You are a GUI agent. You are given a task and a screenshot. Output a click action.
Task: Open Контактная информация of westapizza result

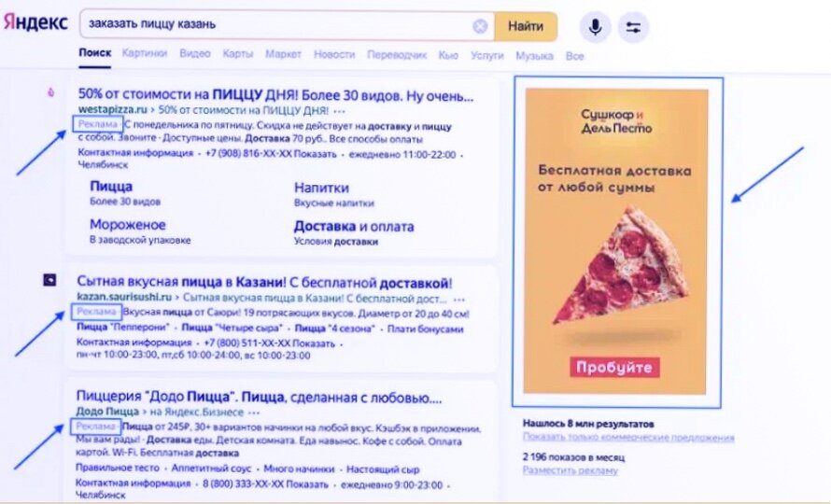pyautogui.click(x=135, y=153)
